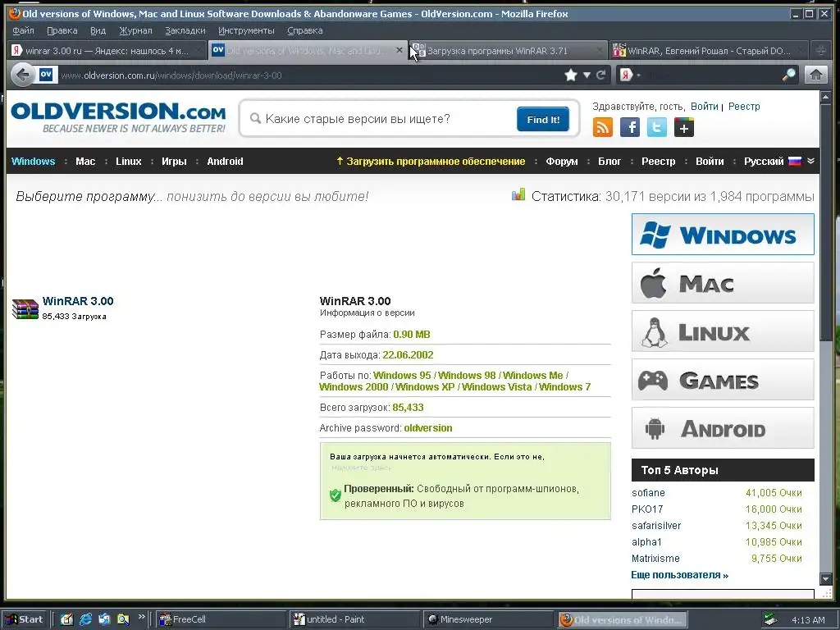Image resolution: width=840 pixels, height=630 pixels.
Task: Click the bookmark star icon in address bar
Action: click(x=571, y=75)
